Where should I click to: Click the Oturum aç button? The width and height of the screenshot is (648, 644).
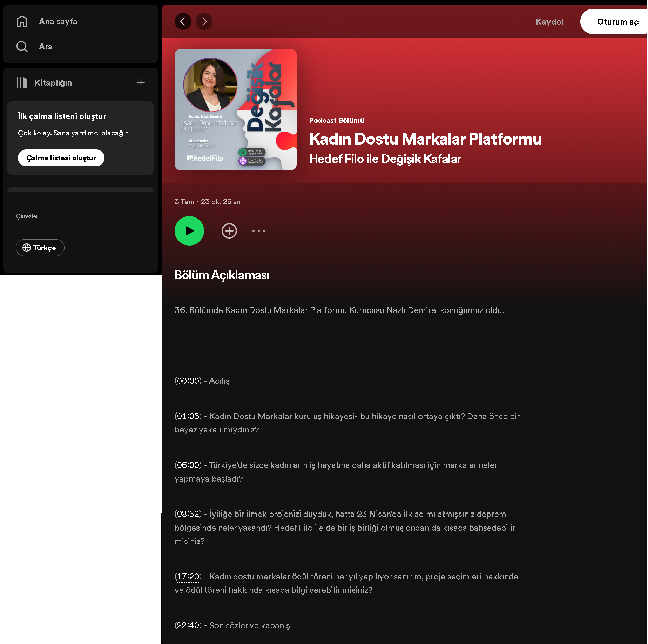(617, 22)
